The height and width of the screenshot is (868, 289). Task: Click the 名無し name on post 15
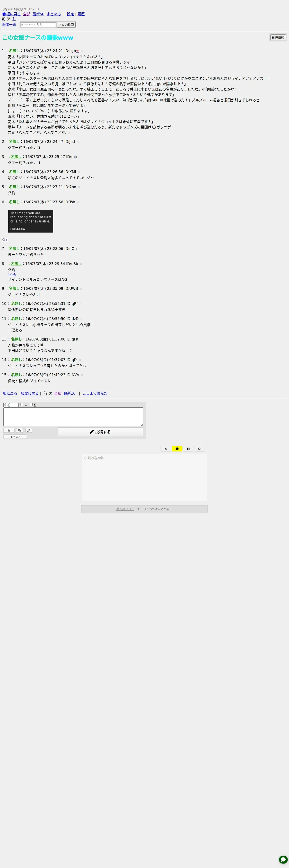(16, 375)
